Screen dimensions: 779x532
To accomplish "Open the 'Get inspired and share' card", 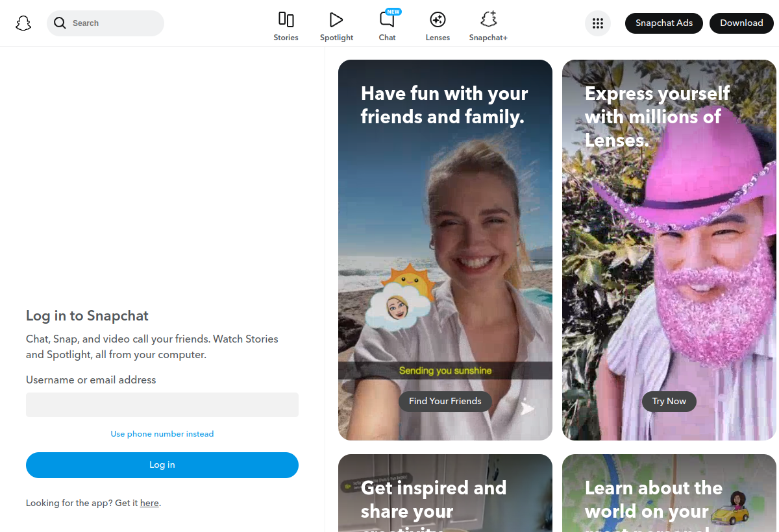I will coord(445,493).
